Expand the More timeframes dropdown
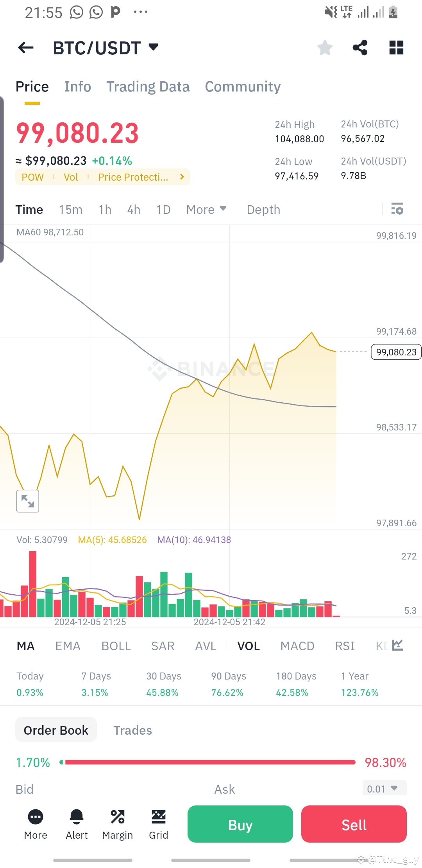The width and height of the screenshot is (422, 868). point(206,210)
